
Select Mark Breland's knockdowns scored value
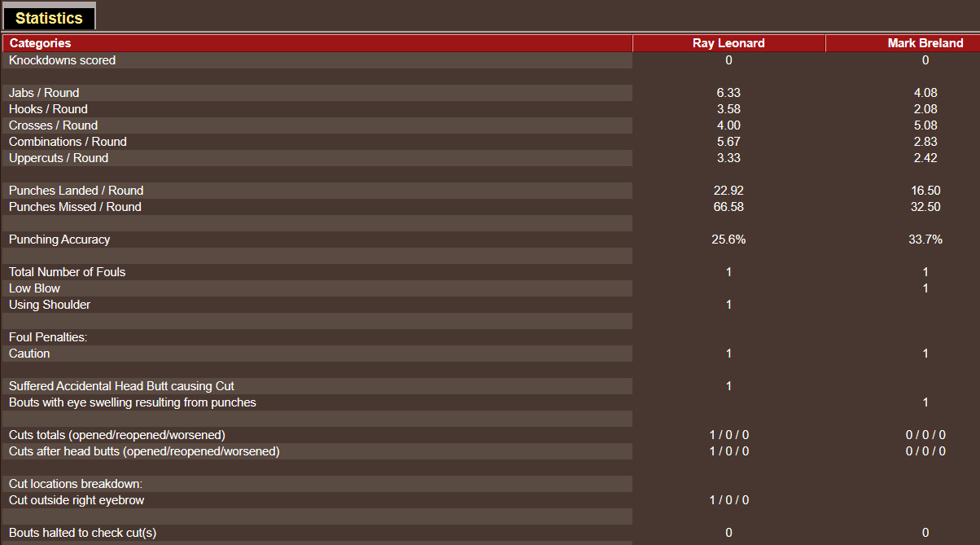click(x=925, y=60)
